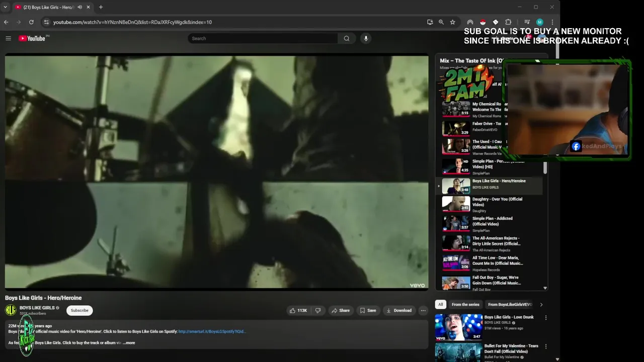Image resolution: width=644 pixels, height=362 pixels.
Task: Open a new browser tab
Action: click(x=101, y=7)
